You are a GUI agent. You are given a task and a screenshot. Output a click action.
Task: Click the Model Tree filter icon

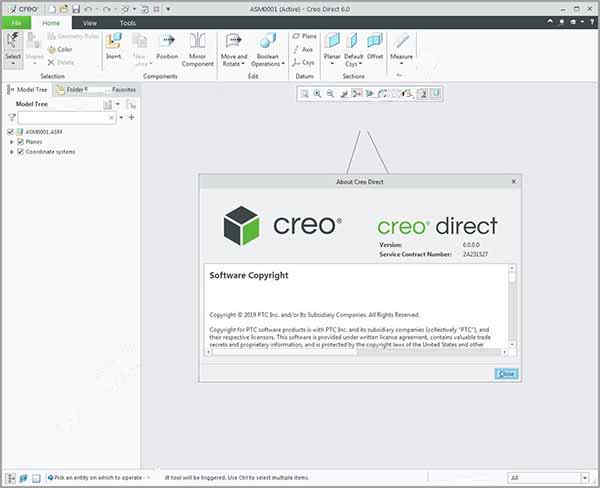pos(11,118)
